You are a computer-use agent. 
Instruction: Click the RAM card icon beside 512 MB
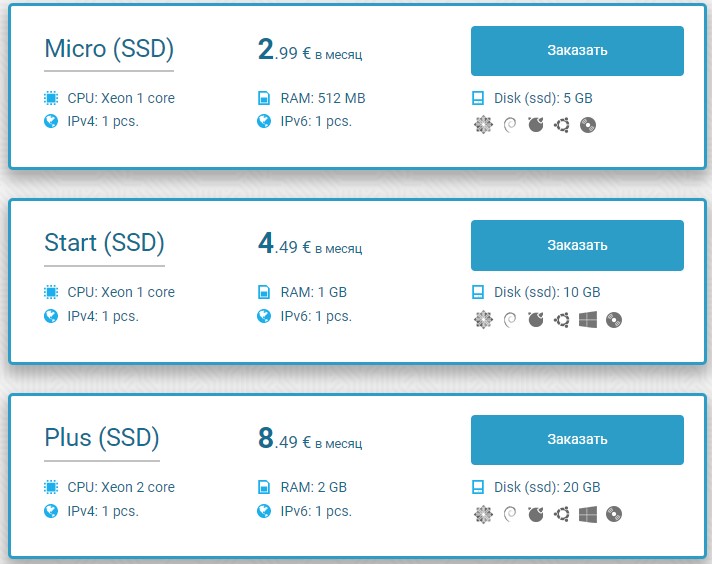pos(264,98)
